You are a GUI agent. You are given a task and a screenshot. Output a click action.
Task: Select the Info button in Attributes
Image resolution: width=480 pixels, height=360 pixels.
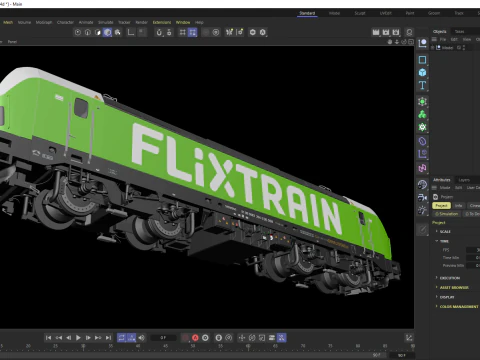459,206
